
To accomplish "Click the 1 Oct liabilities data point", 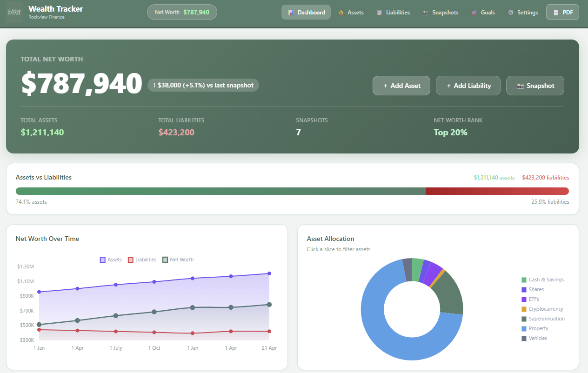I will (154, 332).
